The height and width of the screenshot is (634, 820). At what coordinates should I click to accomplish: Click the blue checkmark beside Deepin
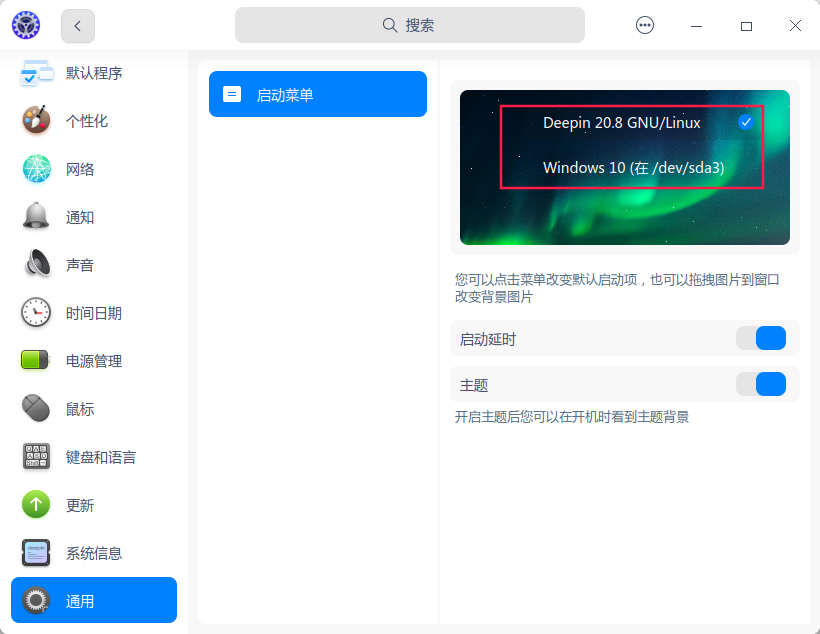(x=746, y=122)
